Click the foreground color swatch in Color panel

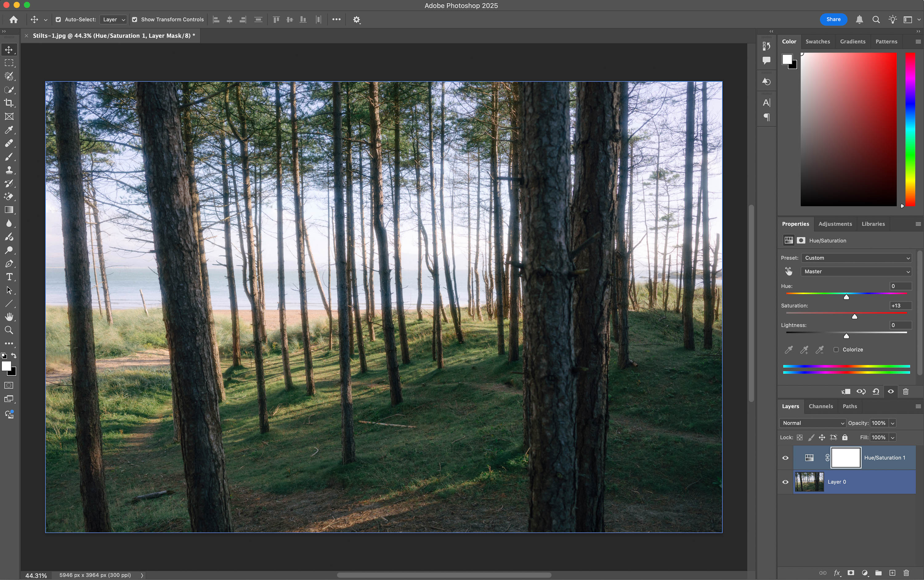787,59
